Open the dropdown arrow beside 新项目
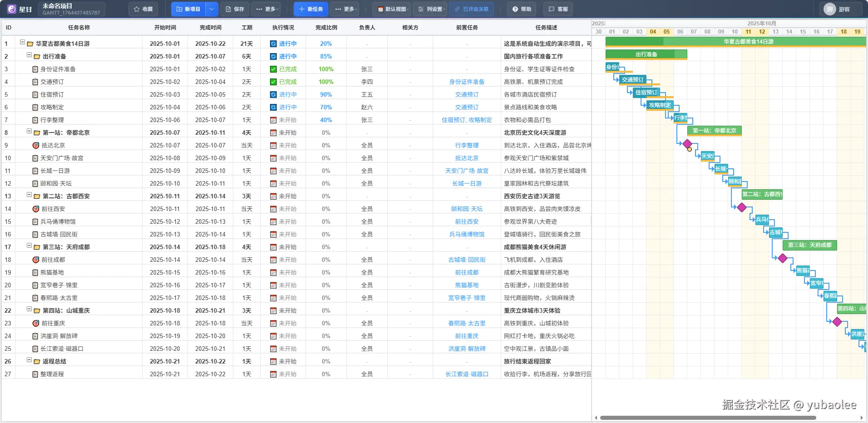 click(x=211, y=9)
